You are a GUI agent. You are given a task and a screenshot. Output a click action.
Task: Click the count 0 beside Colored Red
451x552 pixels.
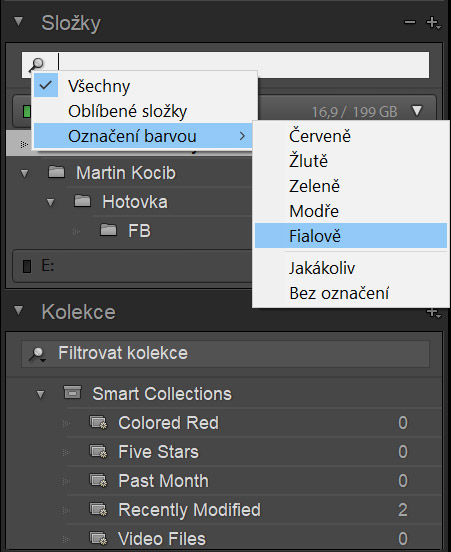[x=403, y=423]
